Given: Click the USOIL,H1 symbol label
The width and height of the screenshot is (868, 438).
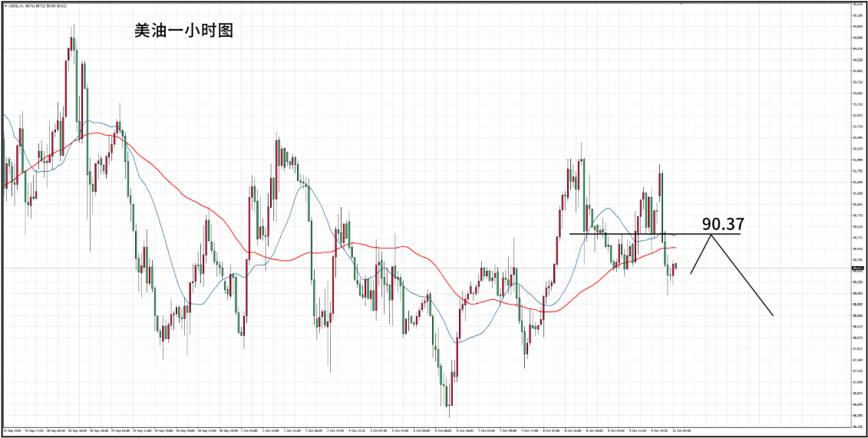Looking at the screenshot, I should click(15, 6).
